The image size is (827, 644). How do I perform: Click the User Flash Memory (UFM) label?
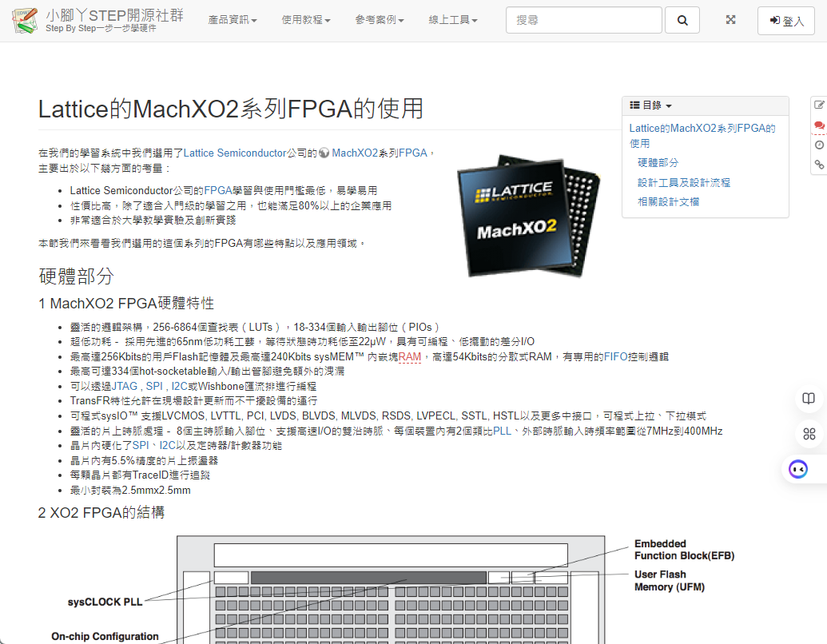pos(670,581)
